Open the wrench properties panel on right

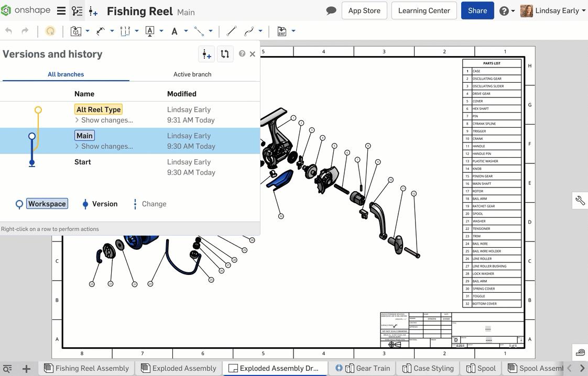[x=580, y=201]
